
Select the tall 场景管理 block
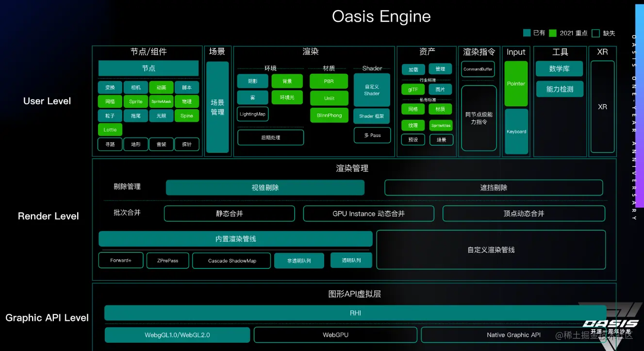click(x=217, y=107)
